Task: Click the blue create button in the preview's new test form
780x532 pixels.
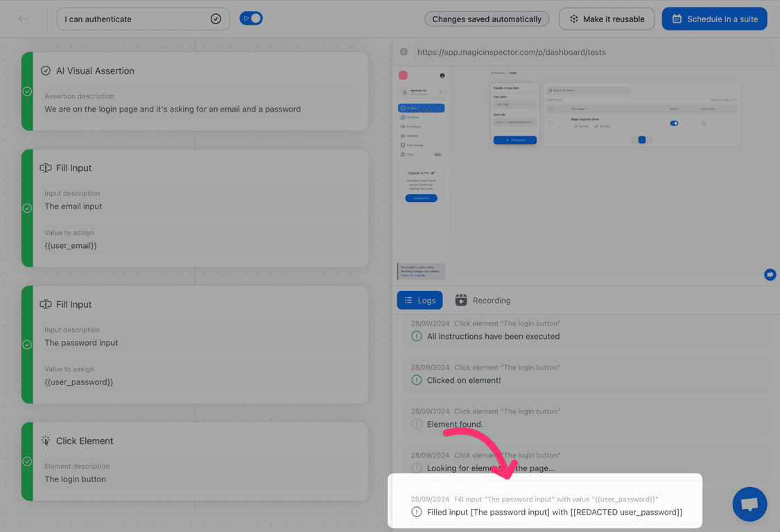Action: coord(515,140)
